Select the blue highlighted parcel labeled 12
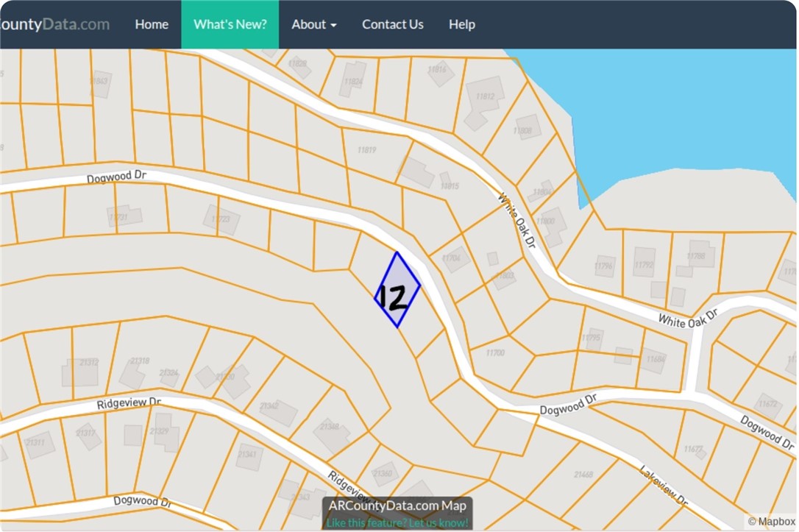This screenshot has height=532, width=799. [397, 291]
